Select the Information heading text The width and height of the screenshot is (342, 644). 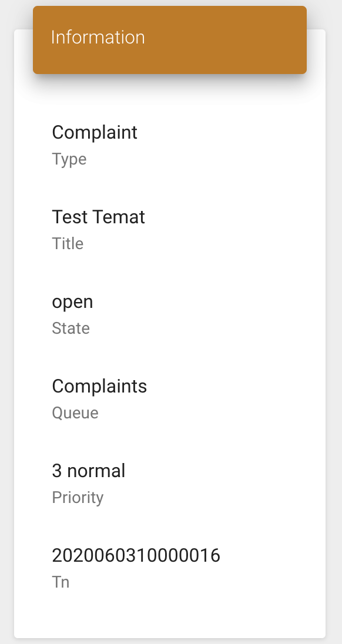[98, 38]
